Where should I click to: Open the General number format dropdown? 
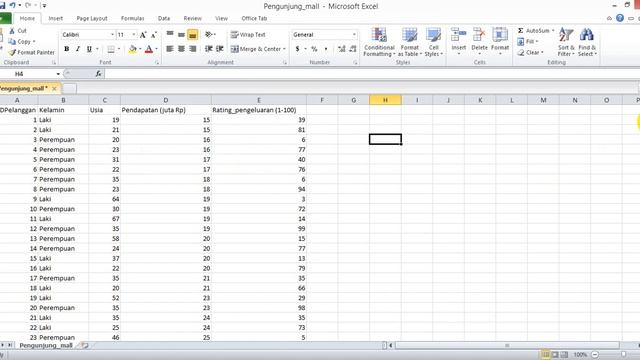(x=354, y=35)
